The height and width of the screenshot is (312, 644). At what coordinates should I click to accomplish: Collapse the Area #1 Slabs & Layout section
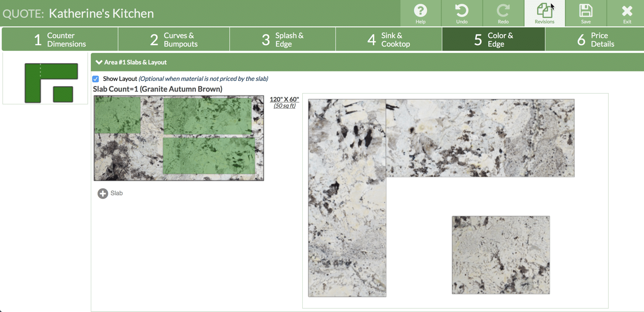tap(99, 62)
